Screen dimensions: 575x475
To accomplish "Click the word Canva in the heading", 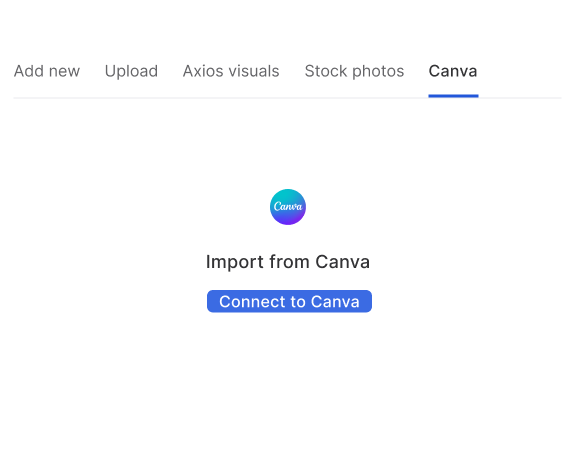I will [x=343, y=262].
